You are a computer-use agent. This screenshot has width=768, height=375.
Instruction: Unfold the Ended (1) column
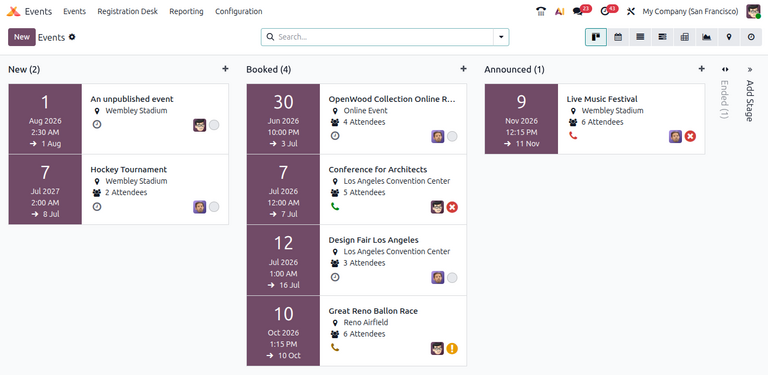(x=725, y=70)
